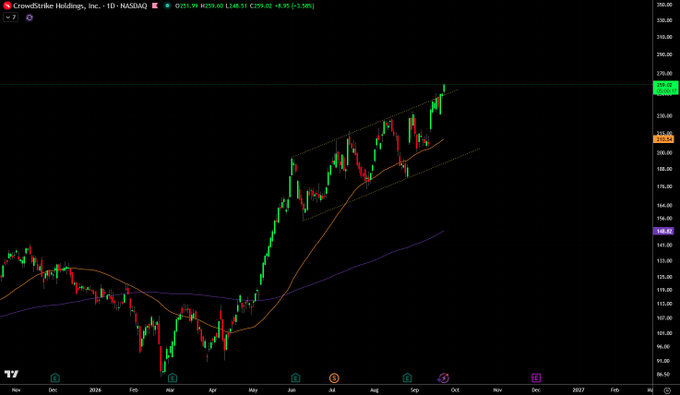Click 350.00 on the price axis
This screenshot has height=395, width=680.
pos(664,5)
